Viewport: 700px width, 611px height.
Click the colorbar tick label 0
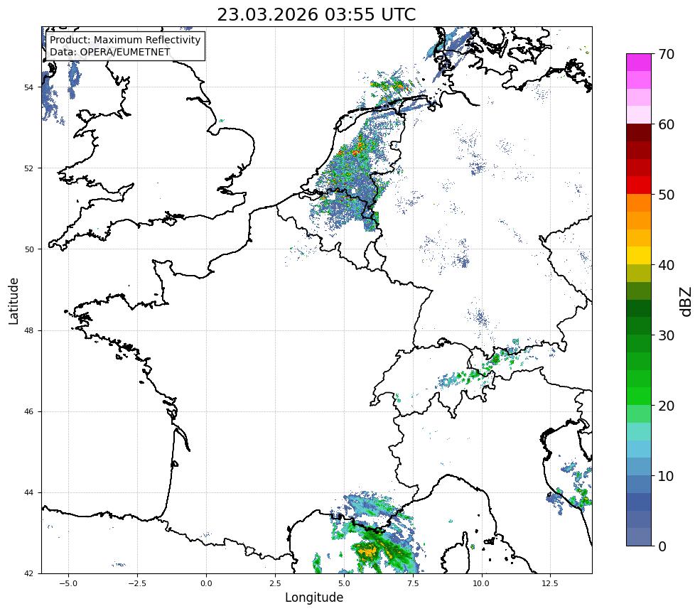pos(662,546)
